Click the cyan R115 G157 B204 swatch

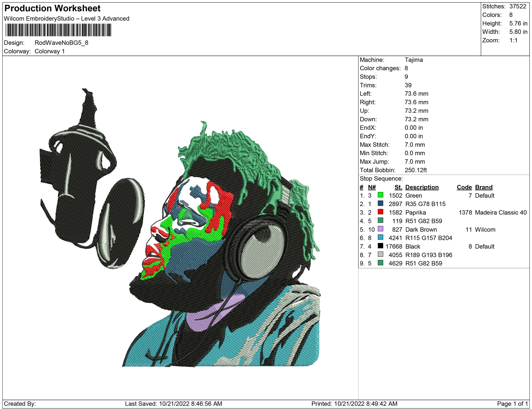point(380,237)
